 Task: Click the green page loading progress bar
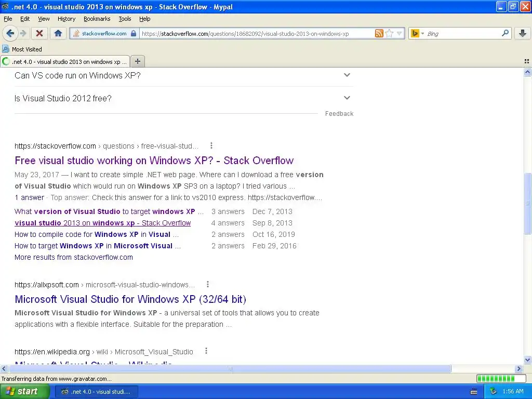pos(501,378)
